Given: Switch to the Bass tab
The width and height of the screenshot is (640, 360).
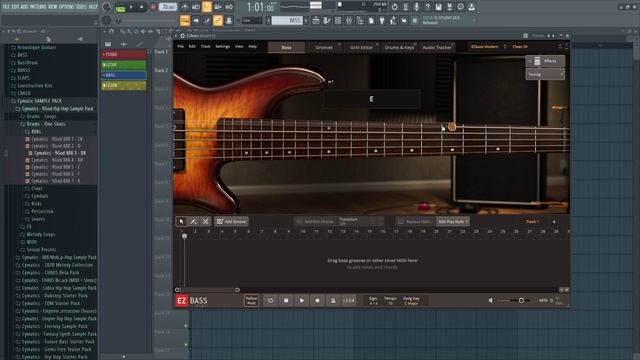Looking at the screenshot, I should coord(287,47).
